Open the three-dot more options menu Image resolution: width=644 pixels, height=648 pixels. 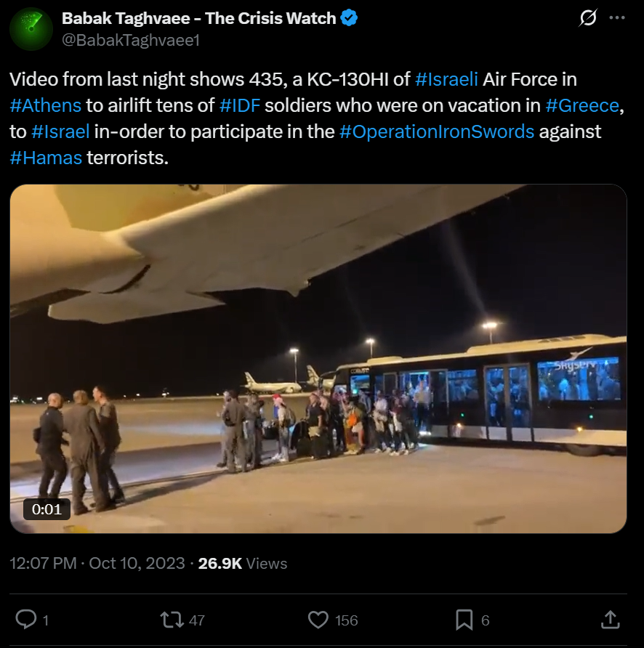pos(617,17)
